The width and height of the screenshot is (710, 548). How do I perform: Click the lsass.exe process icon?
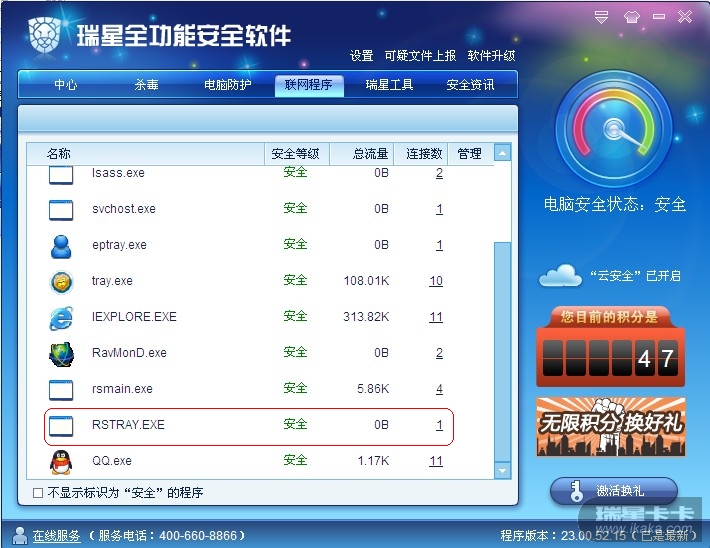[x=61, y=175]
